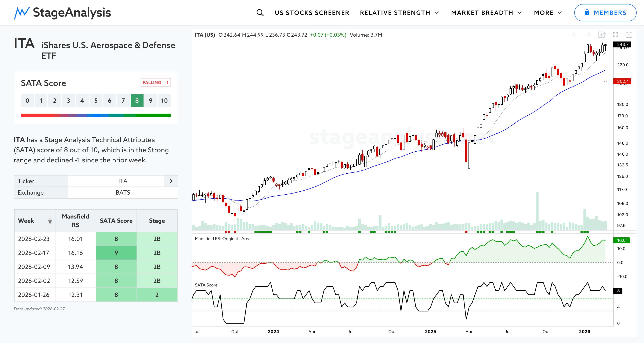
Task: Open the ticker selector chevron
Action: pos(171,181)
